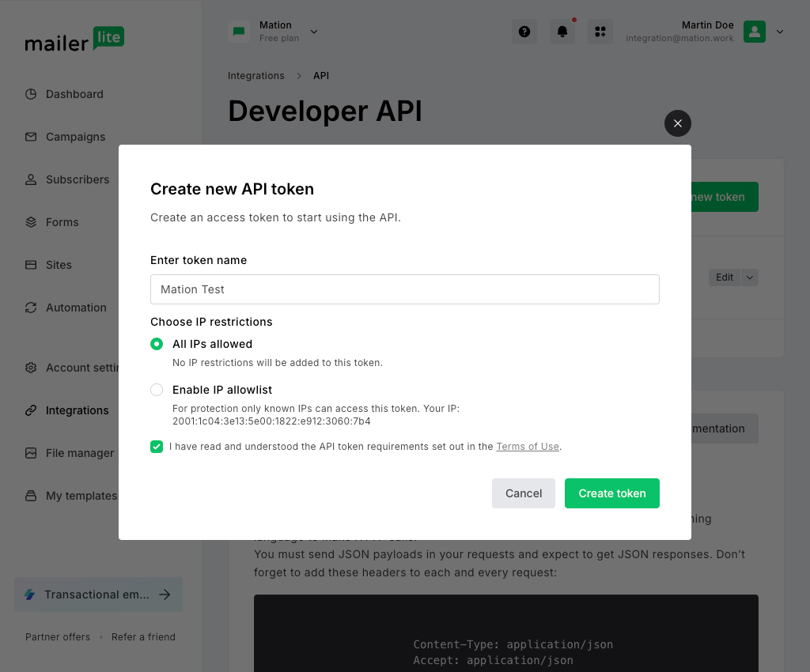Image resolution: width=810 pixels, height=672 pixels.
Task: Expand the Mation account switcher chevron
Action: (313, 32)
